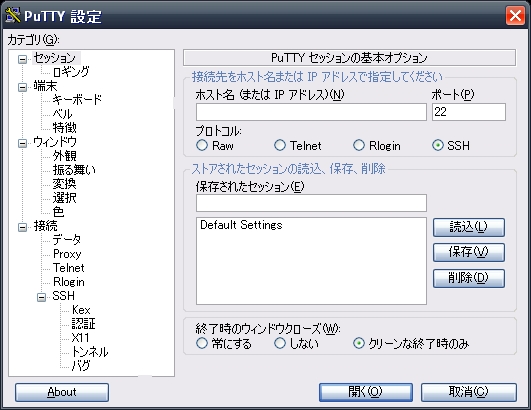
Task: Open the ロギング category
Action: [71, 72]
